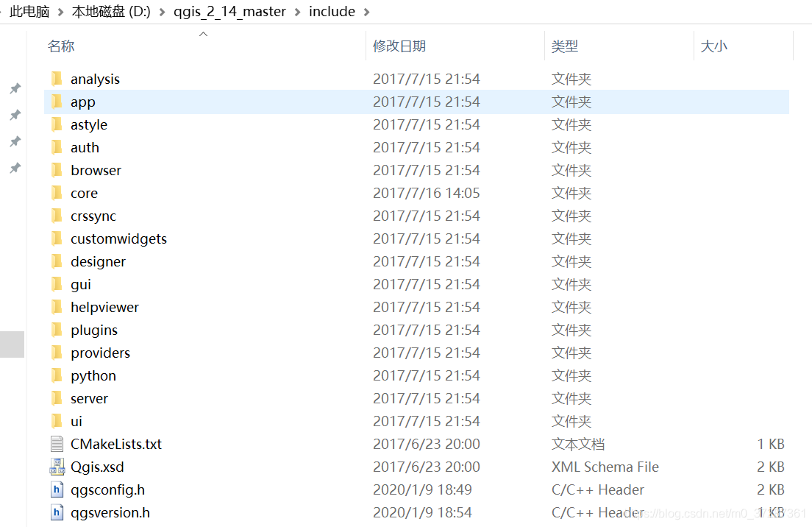Select the plugins folder icon

tap(57, 330)
